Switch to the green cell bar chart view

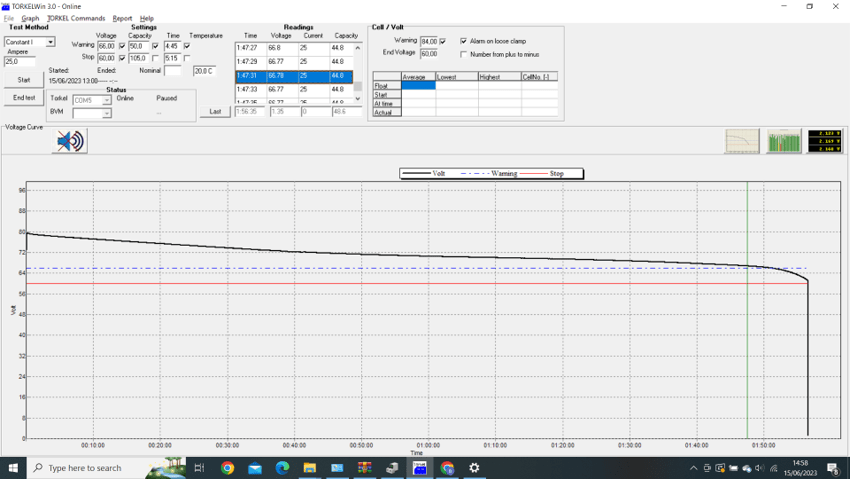tap(784, 141)
